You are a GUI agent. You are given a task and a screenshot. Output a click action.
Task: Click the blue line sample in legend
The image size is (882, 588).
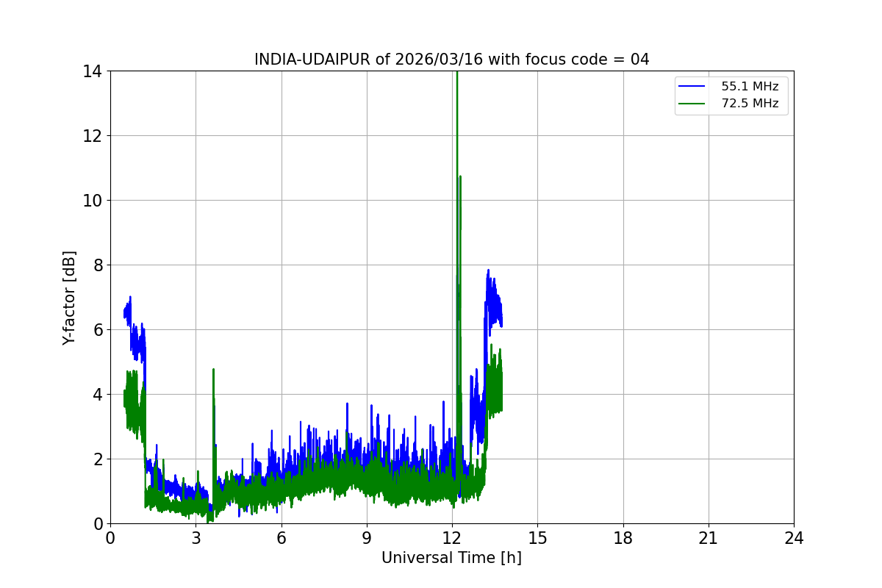692,87
